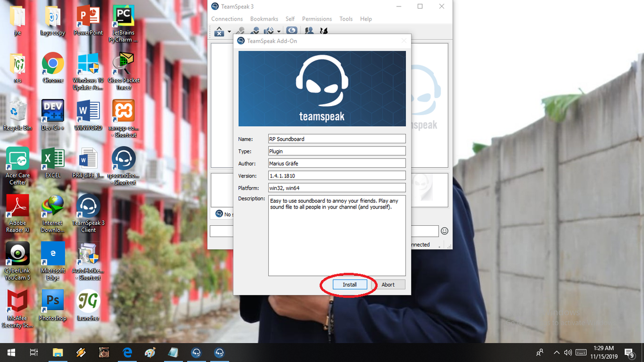Launch Photoshop desktop shortcut
Screen dimensions: 644x362
click(x=53, y=305)
